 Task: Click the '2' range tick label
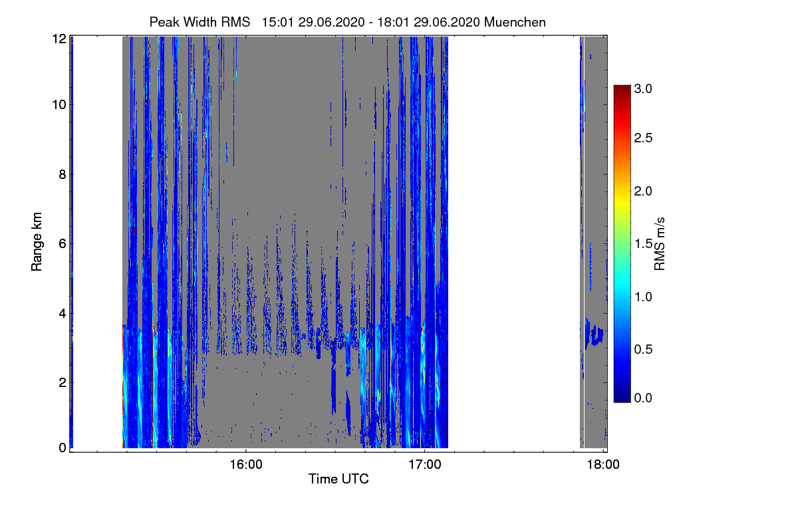click(x=63, y=382)
